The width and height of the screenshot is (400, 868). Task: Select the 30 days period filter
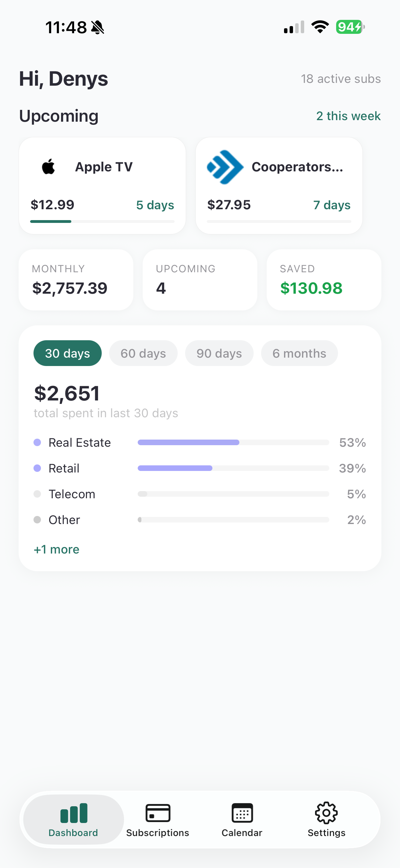(68, 353)
